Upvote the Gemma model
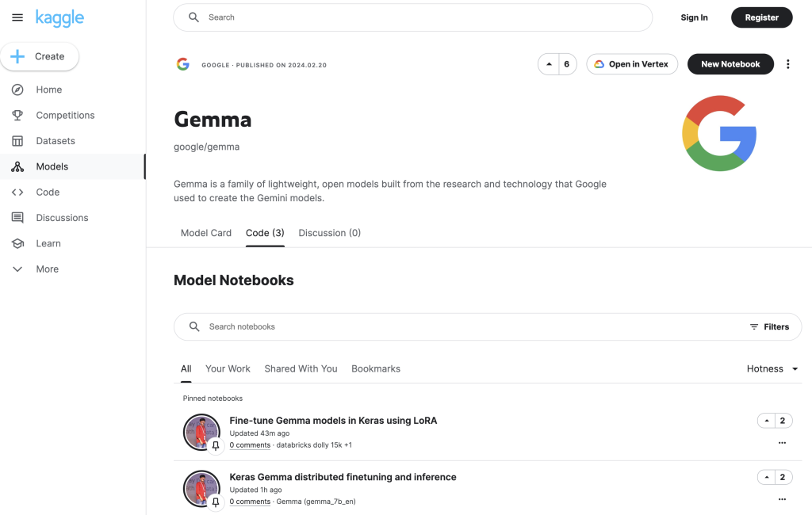 (x=549, y=64)
